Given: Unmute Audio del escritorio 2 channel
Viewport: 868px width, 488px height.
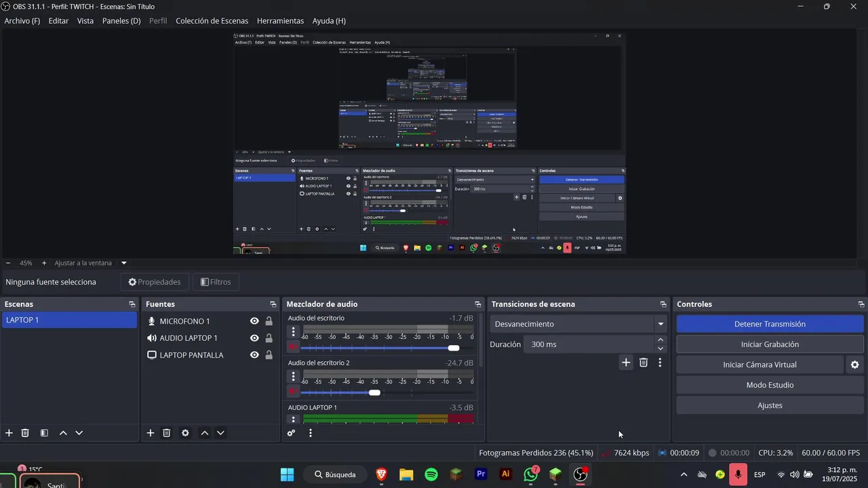Looking at the screenshot, I should [x=293, y=392].
